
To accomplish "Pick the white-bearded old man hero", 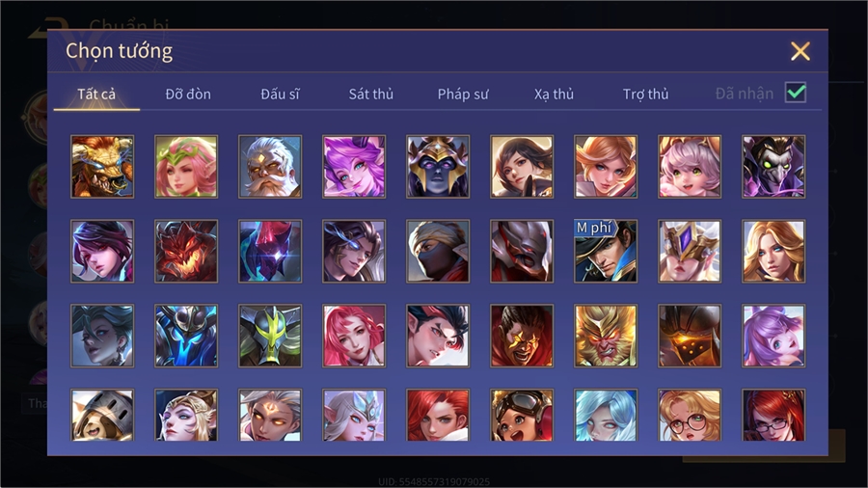I will (x=270, y=167).
